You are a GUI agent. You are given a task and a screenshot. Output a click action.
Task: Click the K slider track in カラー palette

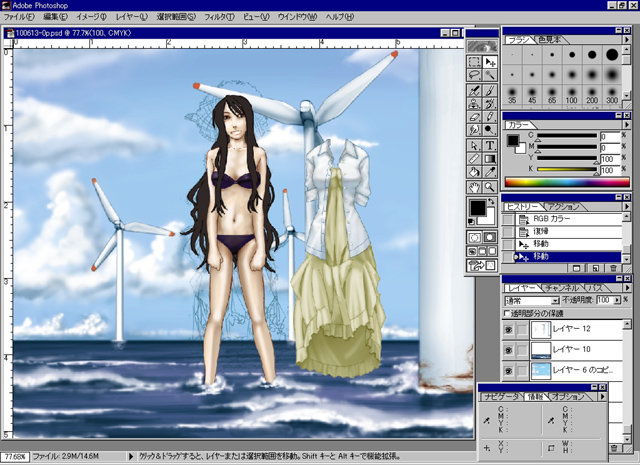point(567,169)
